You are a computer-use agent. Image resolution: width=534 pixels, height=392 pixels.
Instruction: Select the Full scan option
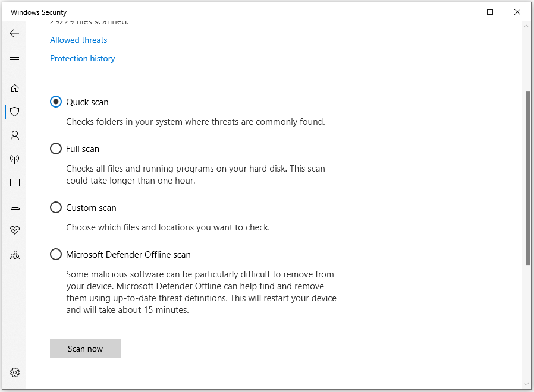56,148
